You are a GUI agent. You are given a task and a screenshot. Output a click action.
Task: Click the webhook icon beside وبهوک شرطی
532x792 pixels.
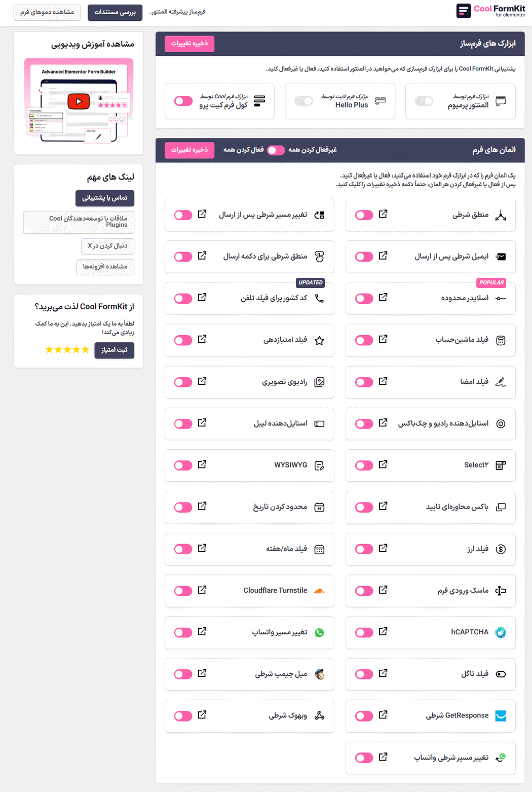pyautogui.click(x=319, y=715)
